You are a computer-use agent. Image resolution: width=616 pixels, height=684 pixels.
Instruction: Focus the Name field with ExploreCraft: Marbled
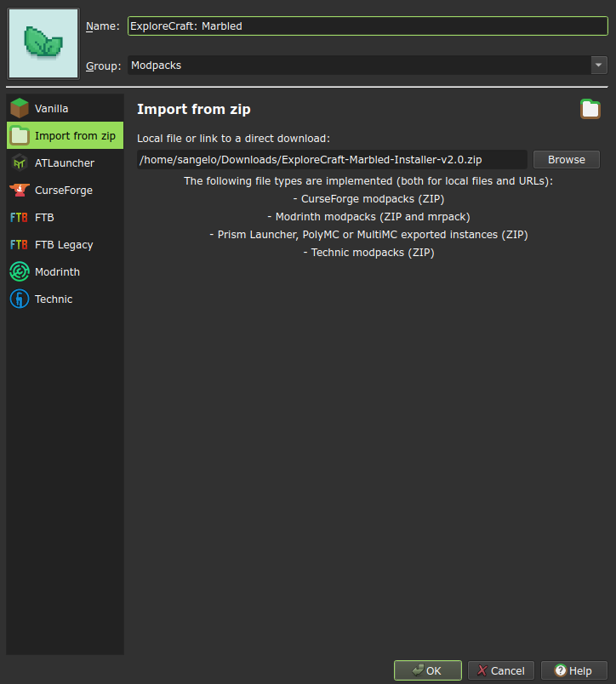tap(368, 26)
